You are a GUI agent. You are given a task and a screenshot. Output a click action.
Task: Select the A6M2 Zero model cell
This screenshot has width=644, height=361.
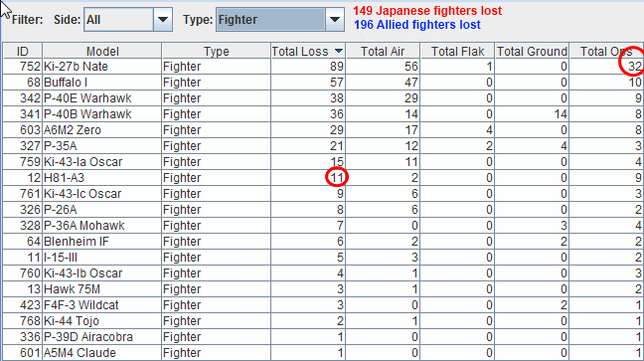[102, 130]
